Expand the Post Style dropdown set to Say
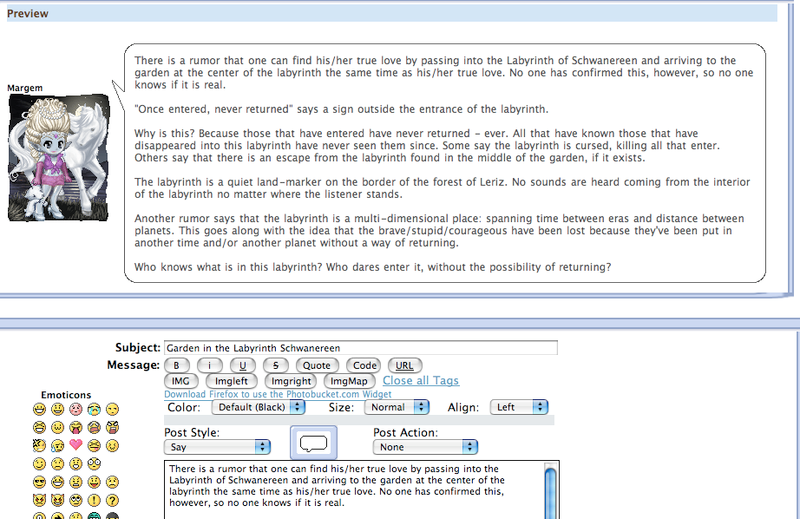 click(x=217, y=447)
